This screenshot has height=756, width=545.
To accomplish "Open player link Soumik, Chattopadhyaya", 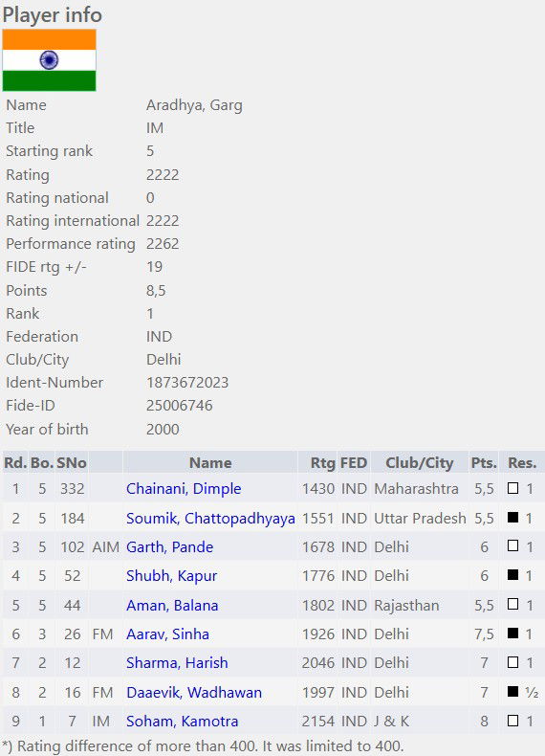I will (210, 518).
